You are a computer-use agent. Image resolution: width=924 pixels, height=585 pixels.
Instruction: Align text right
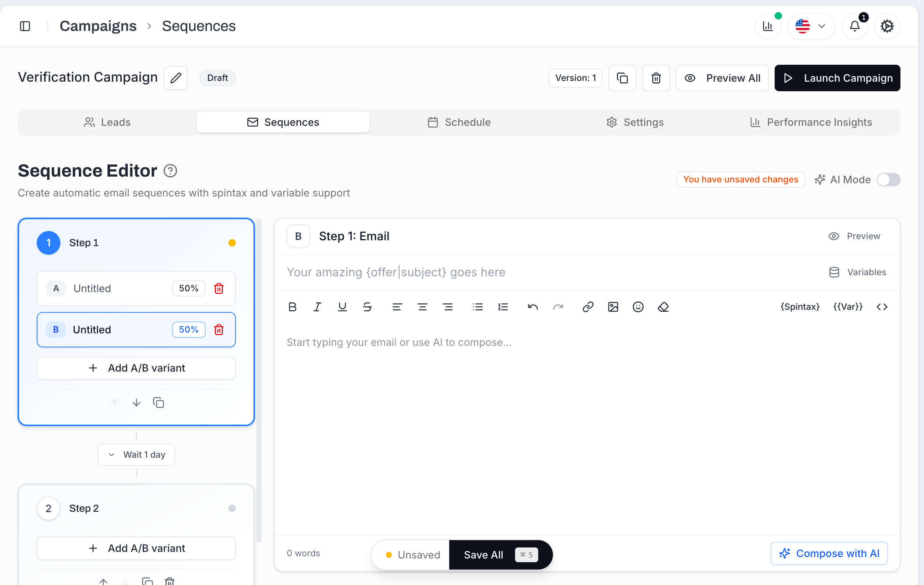[448, 307]
